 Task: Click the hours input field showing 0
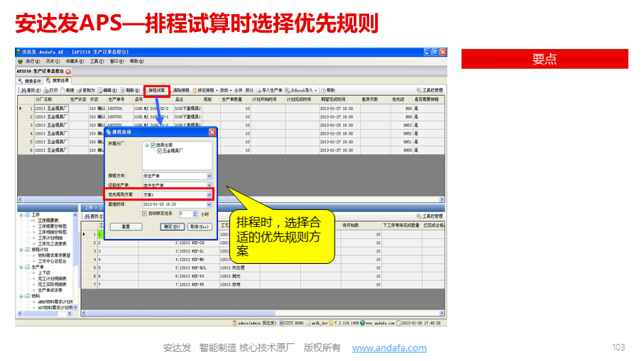tap(185, 214)
